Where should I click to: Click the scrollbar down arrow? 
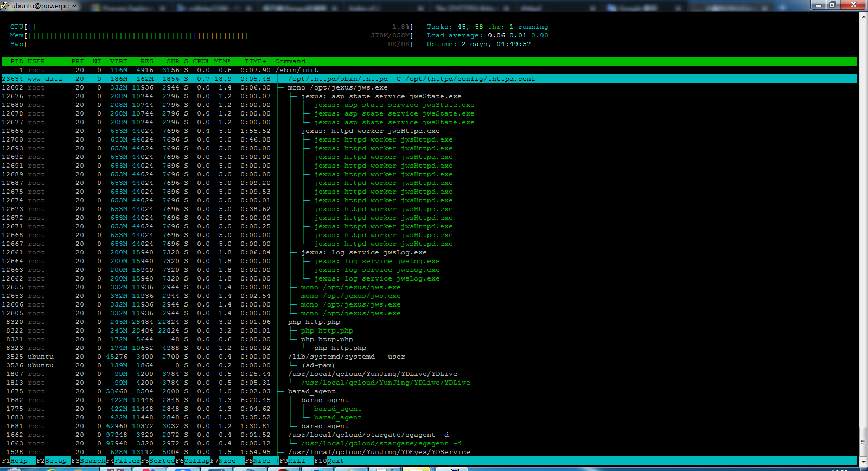coord(863,462)
